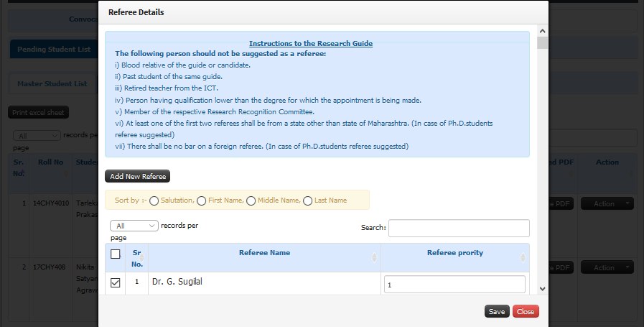644x327 pixels.
Task: Choose the First Name sort radio button
Action: [201, 201]
